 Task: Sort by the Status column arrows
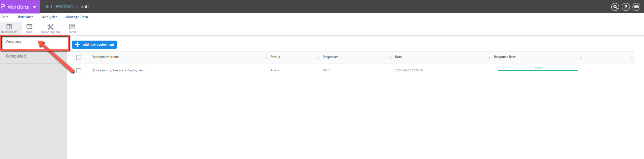pos(318,58)
